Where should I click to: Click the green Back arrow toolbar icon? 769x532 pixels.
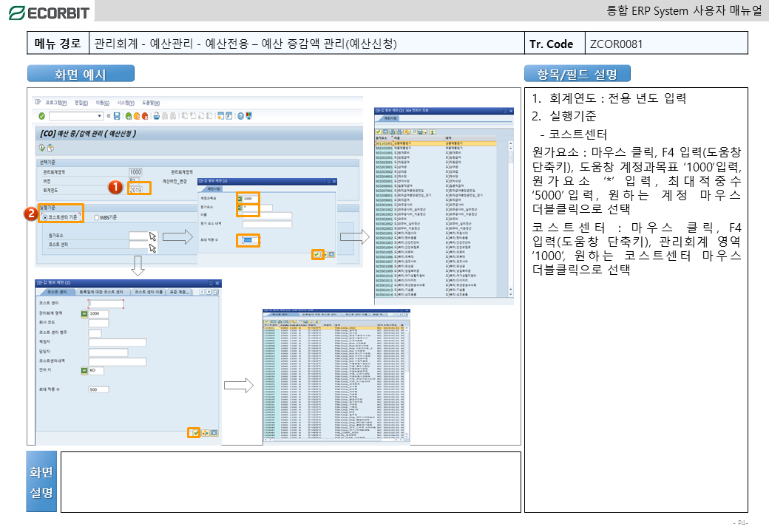(x=128, y=116)
